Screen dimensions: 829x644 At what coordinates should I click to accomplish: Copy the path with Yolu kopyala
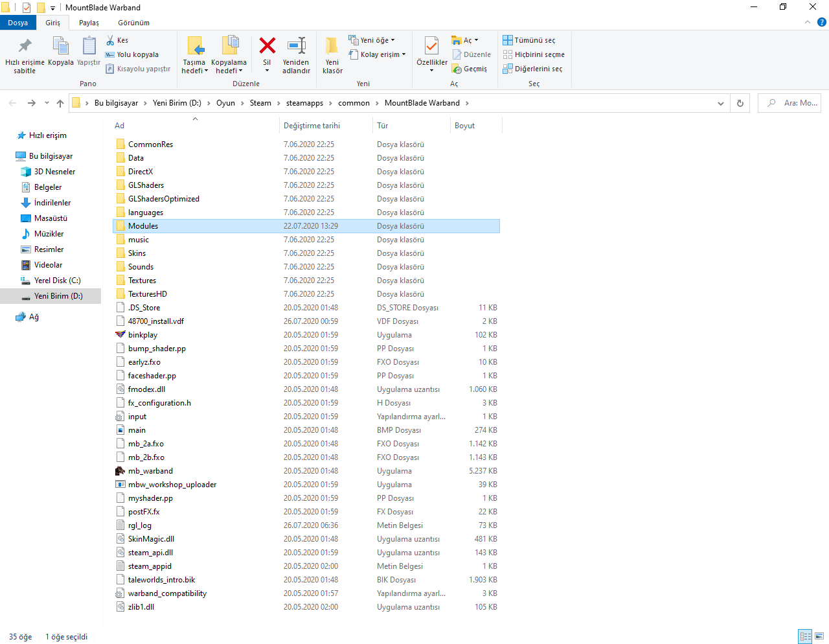pyautogui.click(x=132, y=54)
